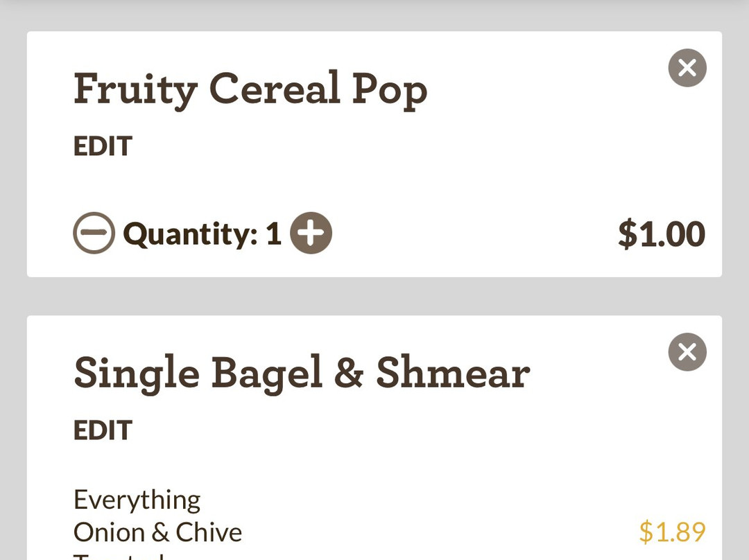Click the quantity number 1
Viewport: 749px width, 560px height.
[x=274, y=234]
